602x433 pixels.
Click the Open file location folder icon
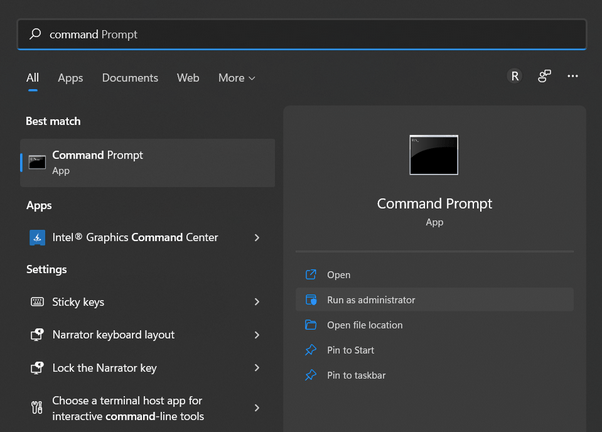click(x=311, y=325)
